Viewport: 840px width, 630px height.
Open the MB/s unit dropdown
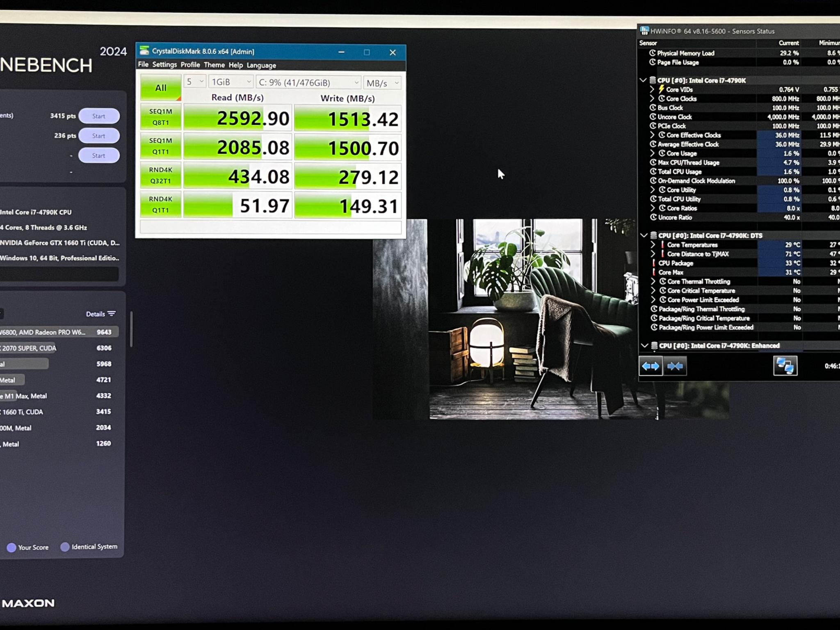[x=382, y=83]
